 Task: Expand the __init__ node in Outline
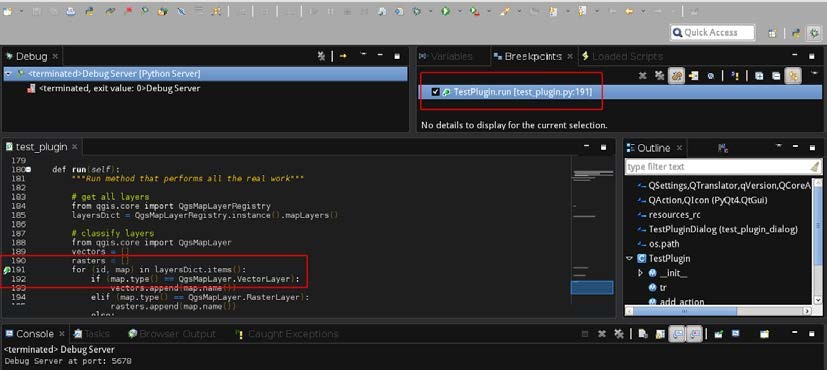point(640,273)
